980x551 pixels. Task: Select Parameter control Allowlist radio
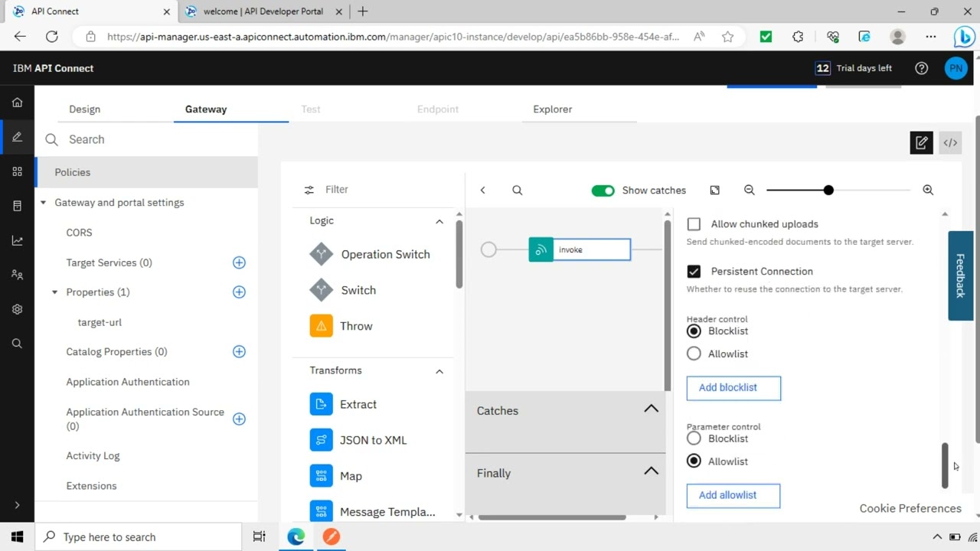[x=694, y=461]
